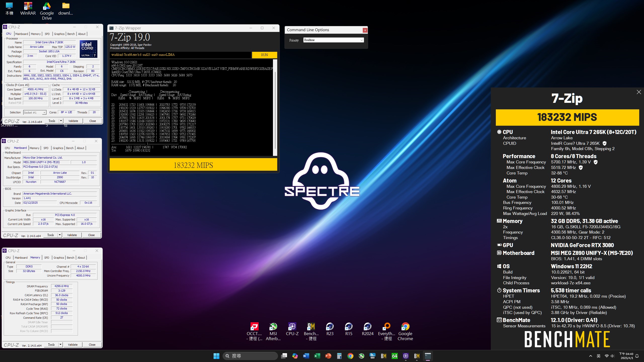
Task: Open the Windows Start menu
Action: click(216, 356)
